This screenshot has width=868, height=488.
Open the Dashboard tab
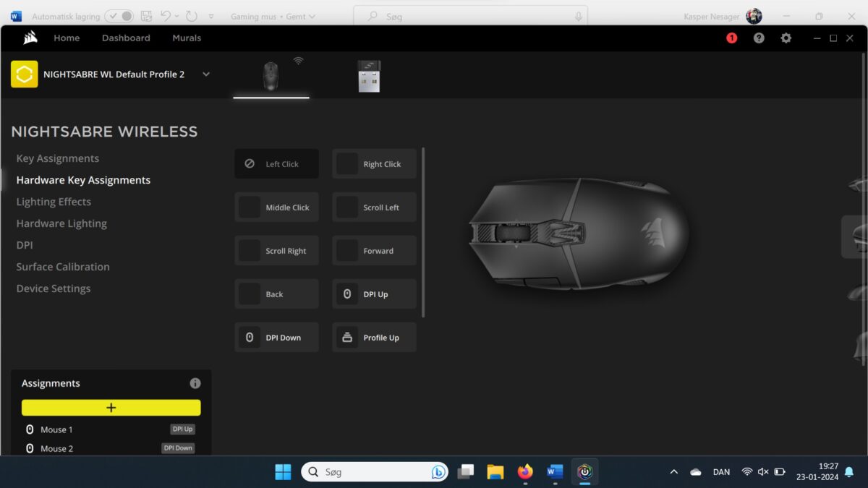pyautogui.click(x=126, y=38)
